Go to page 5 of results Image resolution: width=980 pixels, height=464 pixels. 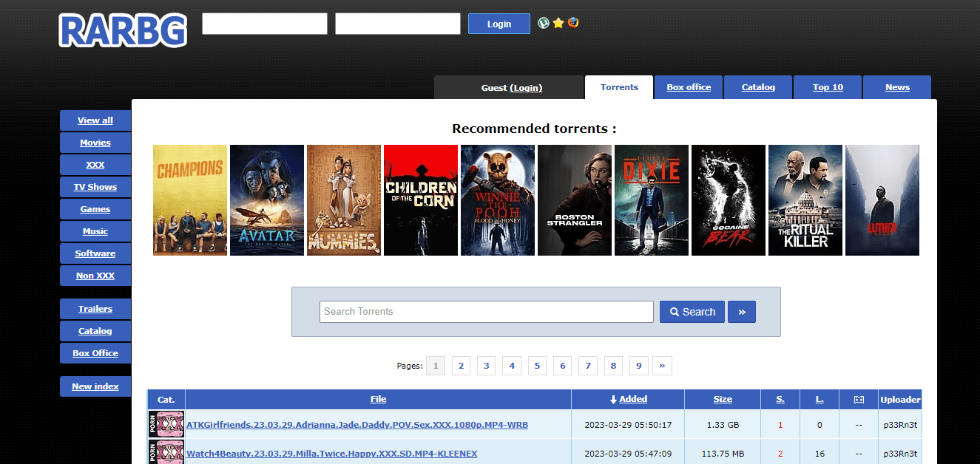[536, 366]
